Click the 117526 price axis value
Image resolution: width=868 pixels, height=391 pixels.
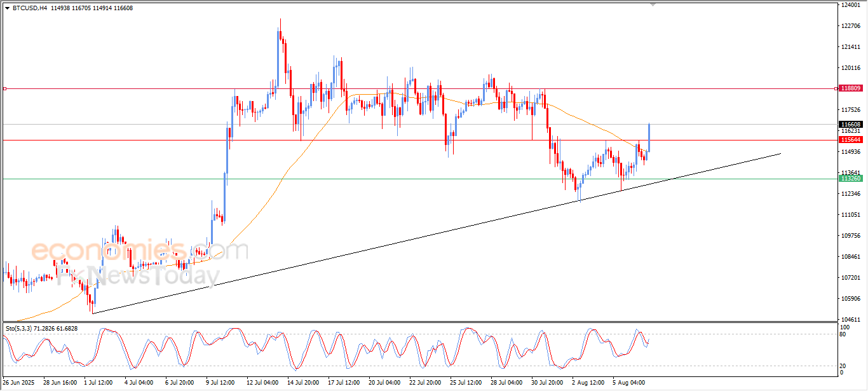pyautogui.click(x=851, y=110)
